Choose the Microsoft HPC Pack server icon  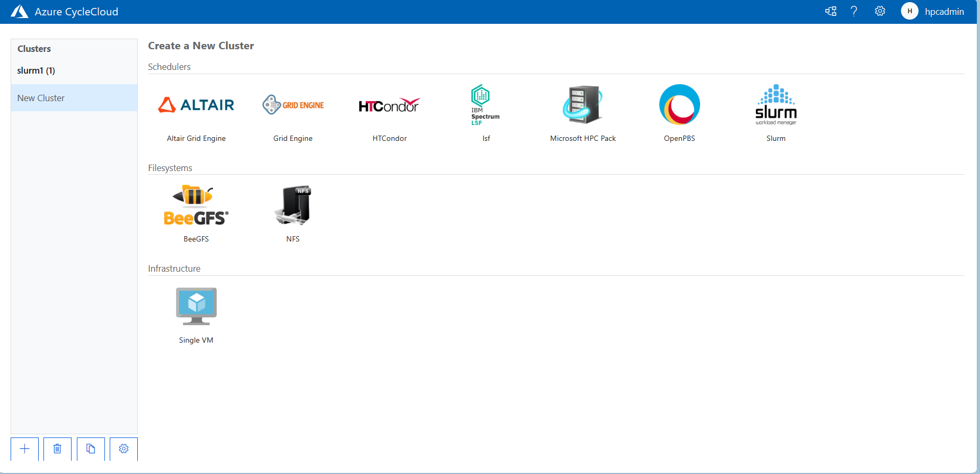tap(582, 105)
